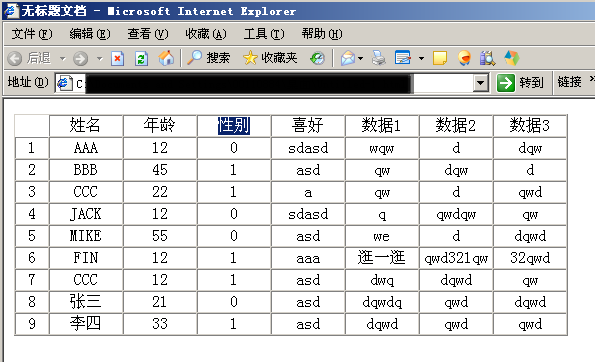Image resolution: width=595 pixels, height=362 pixels.
Task: Click the Mail envelope icon
Action: (348, 58)
